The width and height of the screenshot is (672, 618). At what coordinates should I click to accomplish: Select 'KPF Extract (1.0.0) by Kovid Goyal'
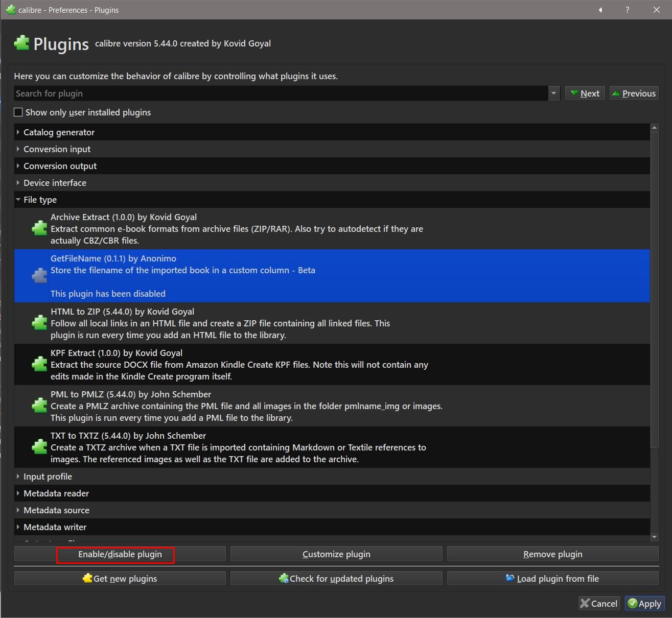332,364
